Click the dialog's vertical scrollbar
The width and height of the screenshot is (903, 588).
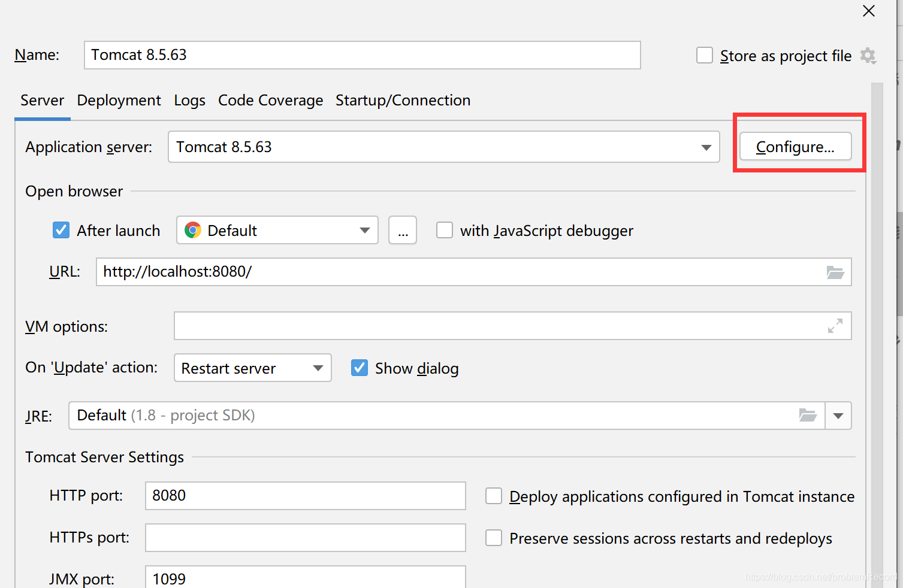877,335
